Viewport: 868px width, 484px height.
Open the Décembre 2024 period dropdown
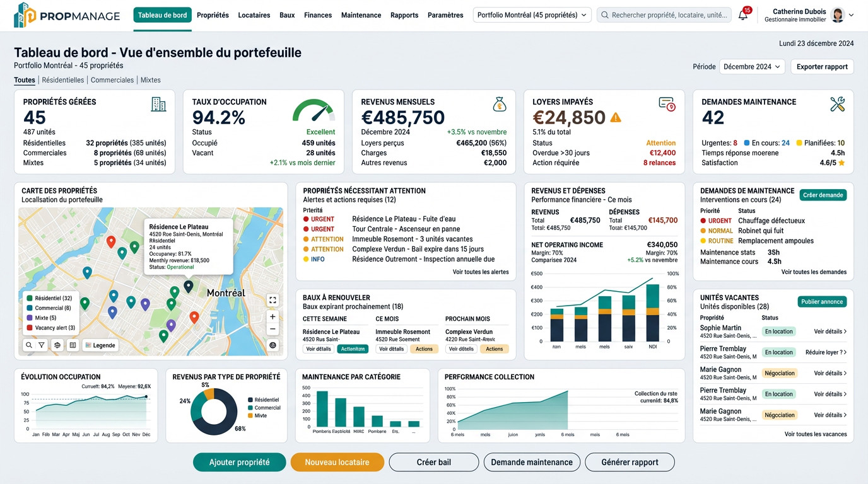point(752,66)
